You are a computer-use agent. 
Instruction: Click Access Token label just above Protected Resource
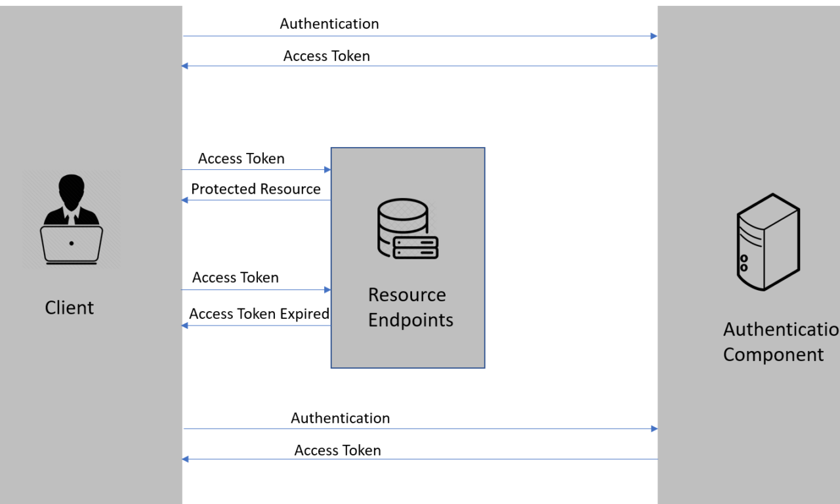tap(241, 159)
